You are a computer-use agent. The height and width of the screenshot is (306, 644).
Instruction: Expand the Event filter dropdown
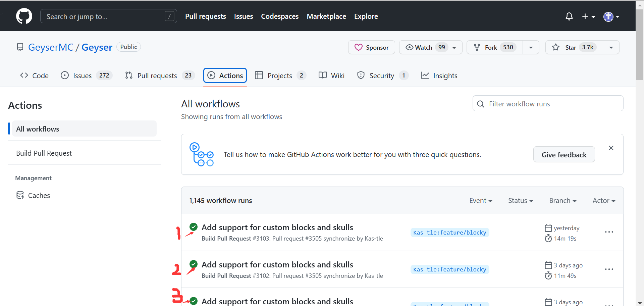click(481, 201)
